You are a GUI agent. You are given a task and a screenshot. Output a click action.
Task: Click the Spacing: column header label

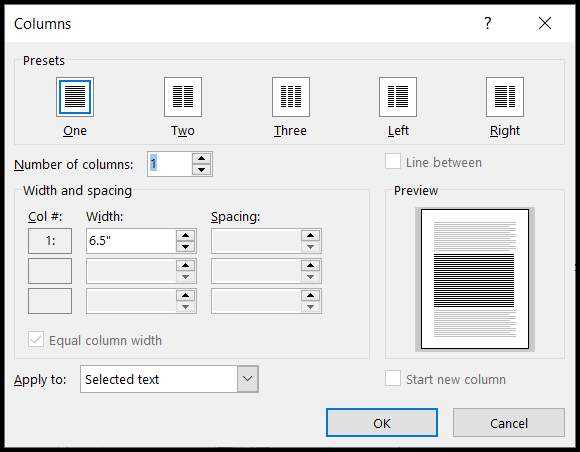coord(236,217)
